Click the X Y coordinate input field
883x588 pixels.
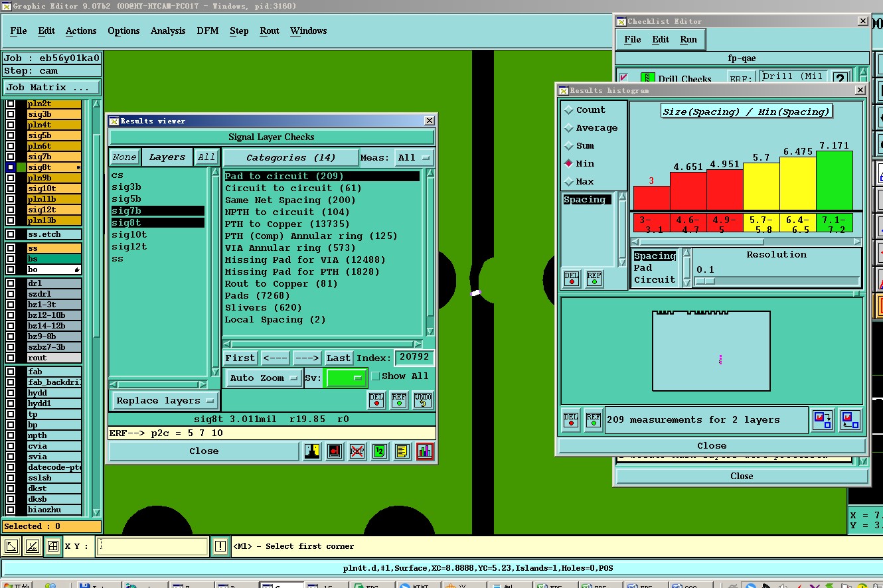tap(153, 547)
